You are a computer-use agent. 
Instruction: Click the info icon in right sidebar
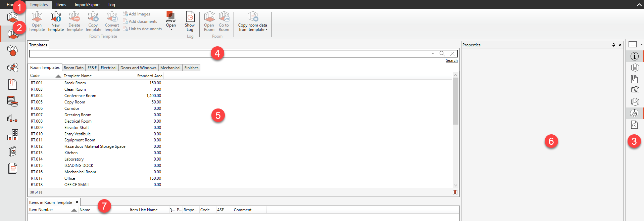634,56
